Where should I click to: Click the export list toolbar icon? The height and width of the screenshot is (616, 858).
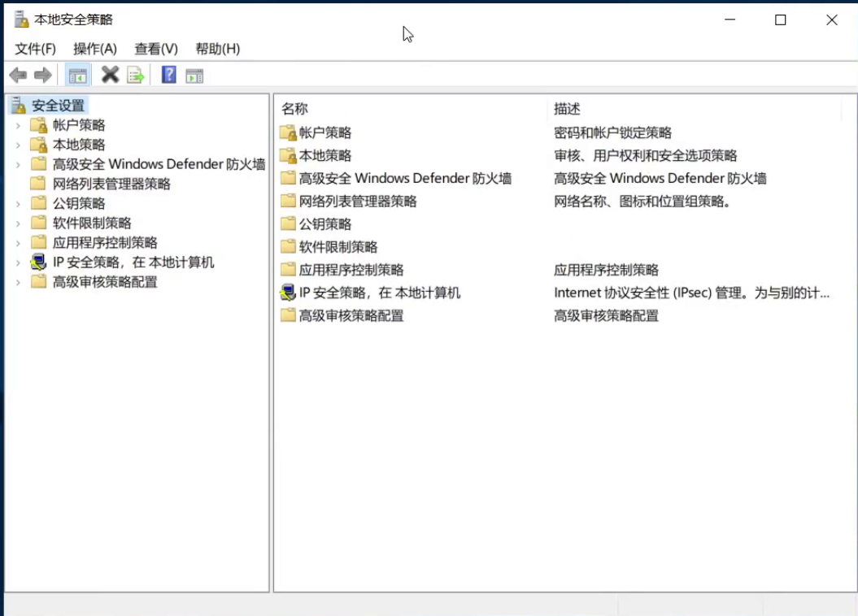(x=135, y=75)
